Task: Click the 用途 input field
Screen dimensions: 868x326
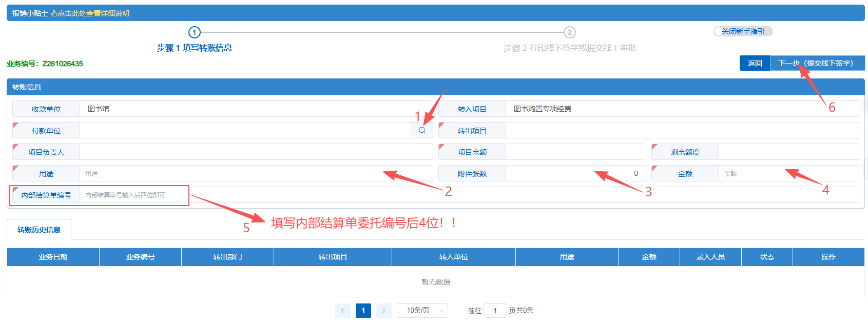Action: point(256,174)
